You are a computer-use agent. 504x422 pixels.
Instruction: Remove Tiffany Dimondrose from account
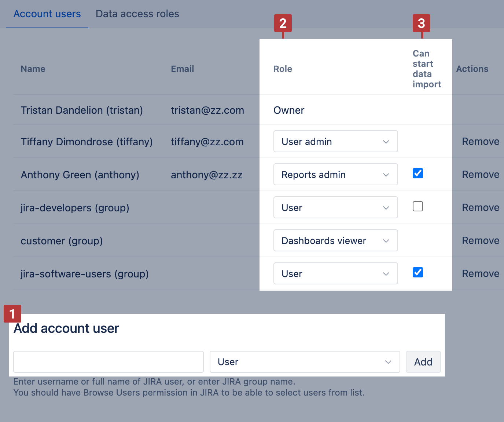480,142
